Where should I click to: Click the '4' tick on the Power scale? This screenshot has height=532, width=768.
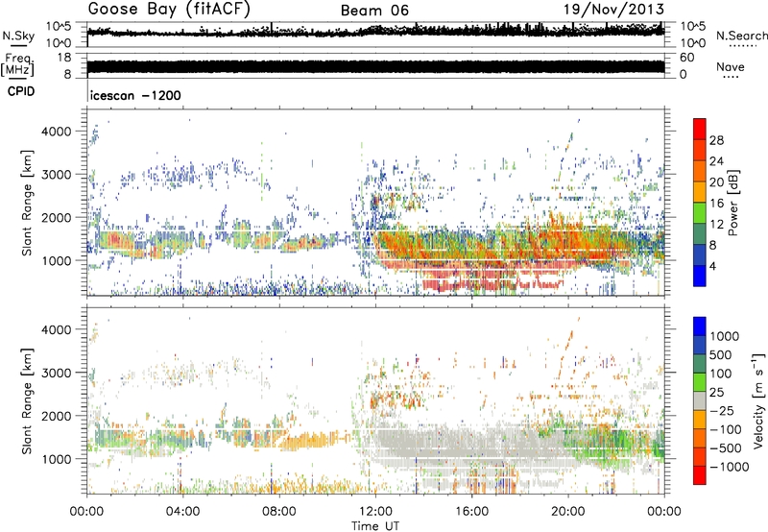712,266
